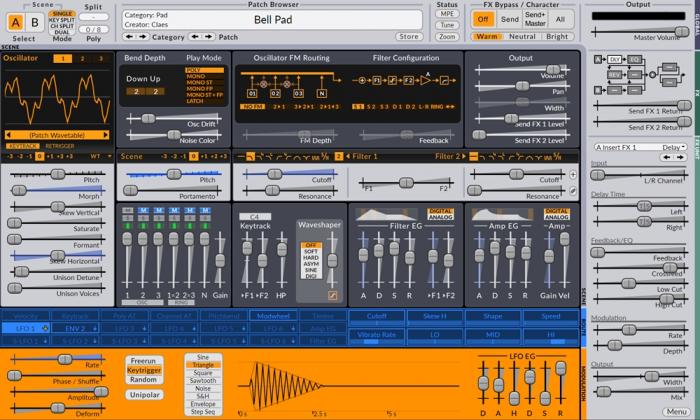The height and width of the screenshot is (420, 700).
Task: Click the Patch Browser Bell Pad name field
Action: pyautogui.click(x=273, y=20)
